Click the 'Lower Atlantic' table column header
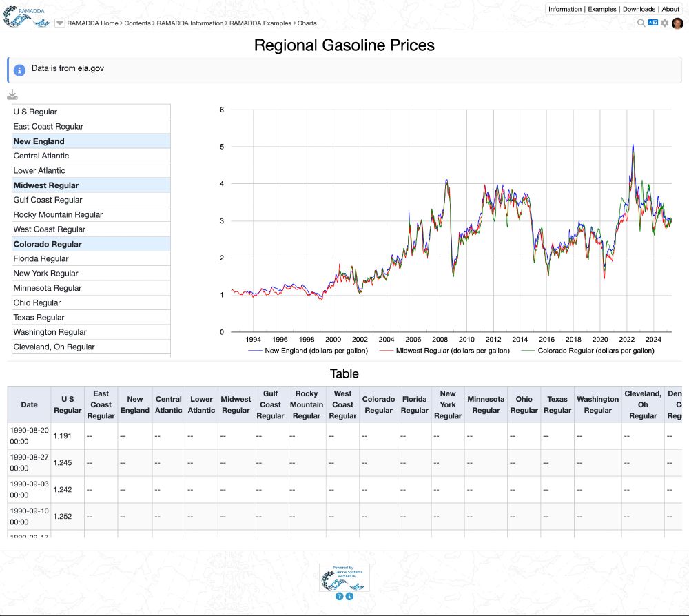The height and width of the screenshot is (616, 689). [x=202, y=404]
